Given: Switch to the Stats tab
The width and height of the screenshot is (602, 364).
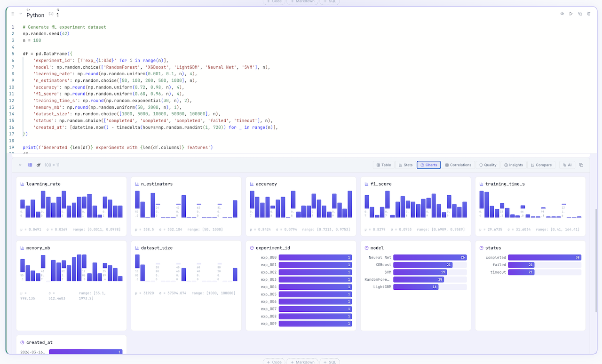Looking at the screenshot, I should tap(405, 165).
